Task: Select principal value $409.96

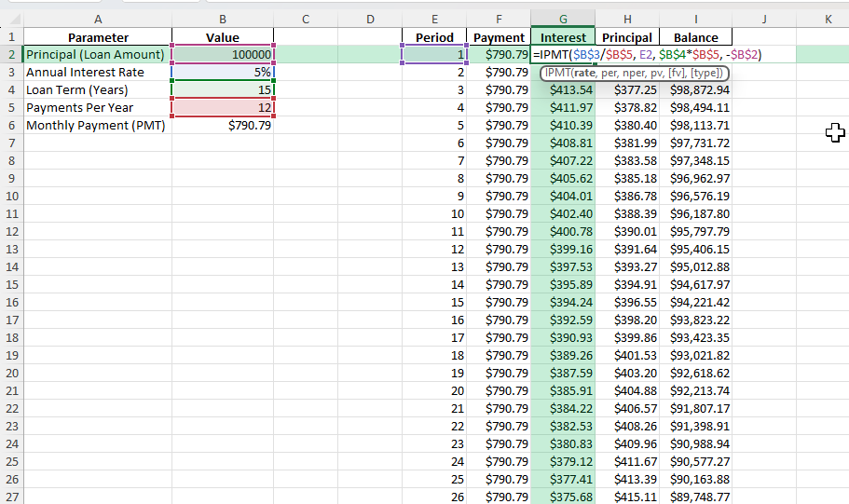Action: point(627,443)
